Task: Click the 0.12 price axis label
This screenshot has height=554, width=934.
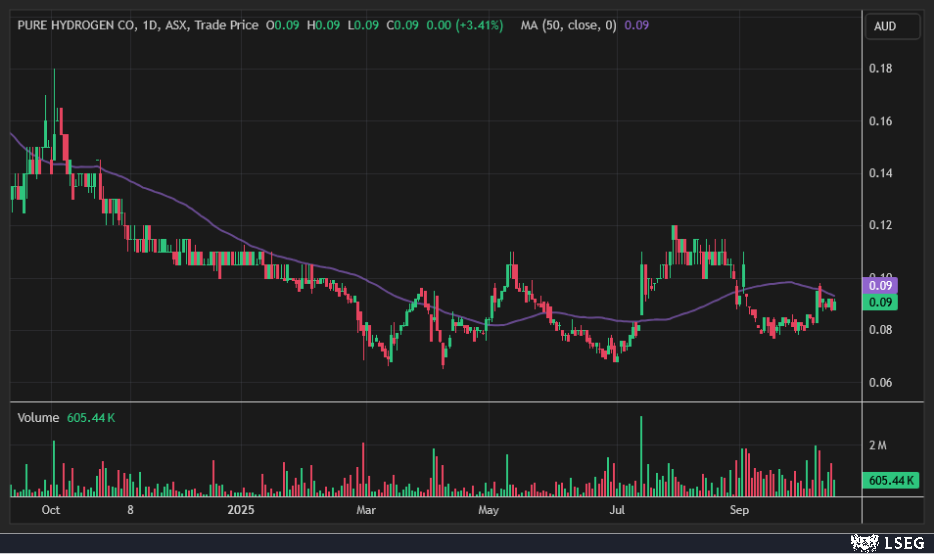Action: (880, 226)
